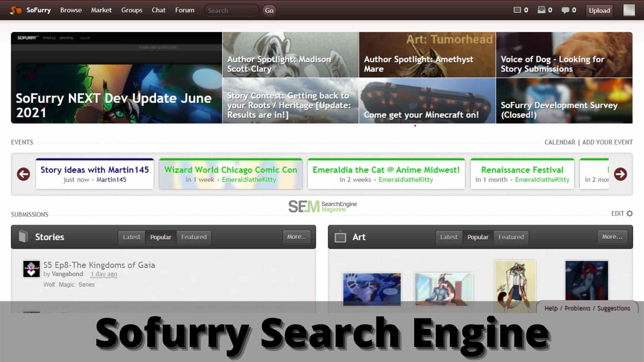Select Latest tab in Art panel
Viewport: 644px width, 362px height.
point(449,237)
